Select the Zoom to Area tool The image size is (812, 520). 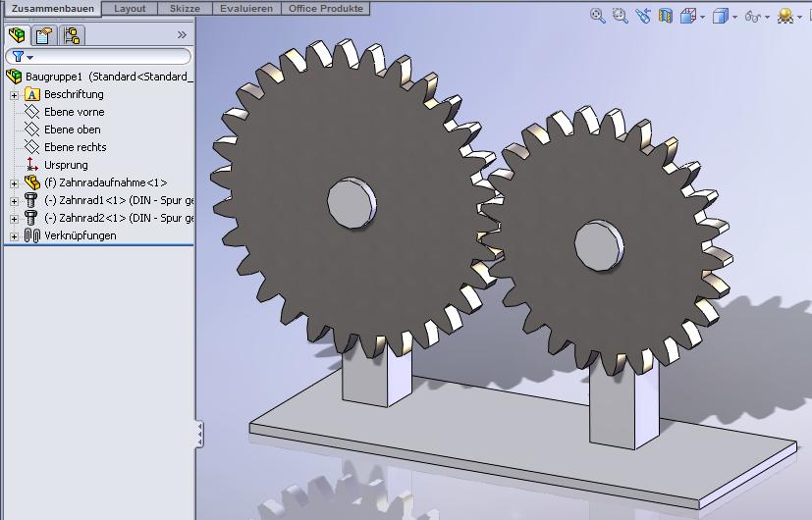[x=620, y=16]
